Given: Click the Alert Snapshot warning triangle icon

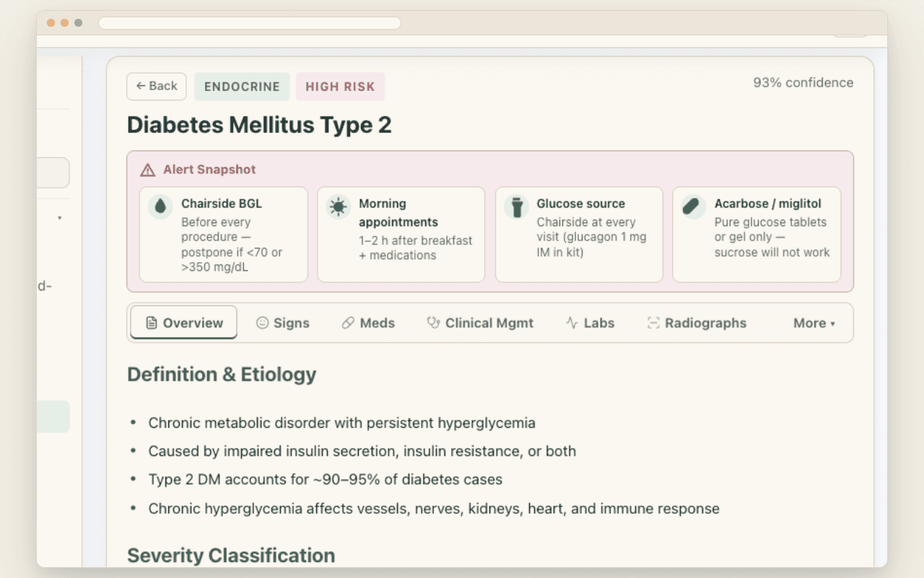Looking at the screenshot, I should [x=147, y=170].
